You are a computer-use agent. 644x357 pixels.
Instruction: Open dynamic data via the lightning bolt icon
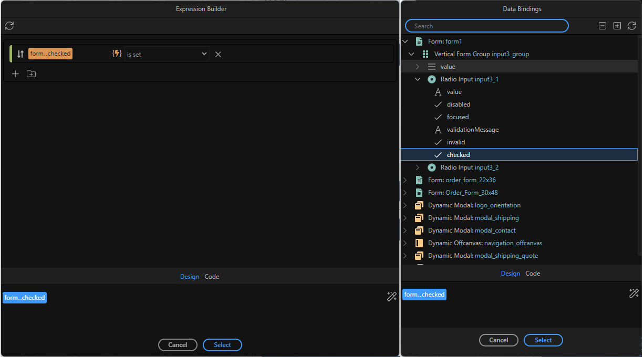click(x=117, y=53)
